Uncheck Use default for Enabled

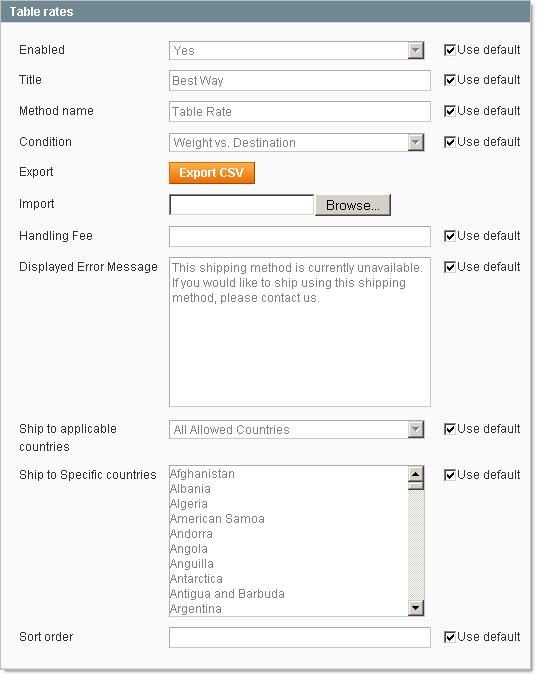[x=450, y=50]
